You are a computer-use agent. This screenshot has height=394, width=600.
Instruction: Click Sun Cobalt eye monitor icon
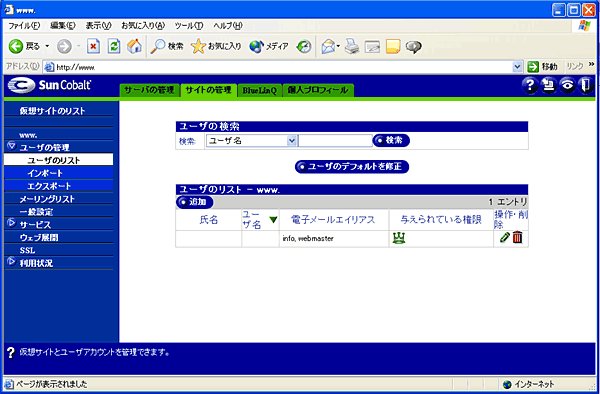click(567, 86)
